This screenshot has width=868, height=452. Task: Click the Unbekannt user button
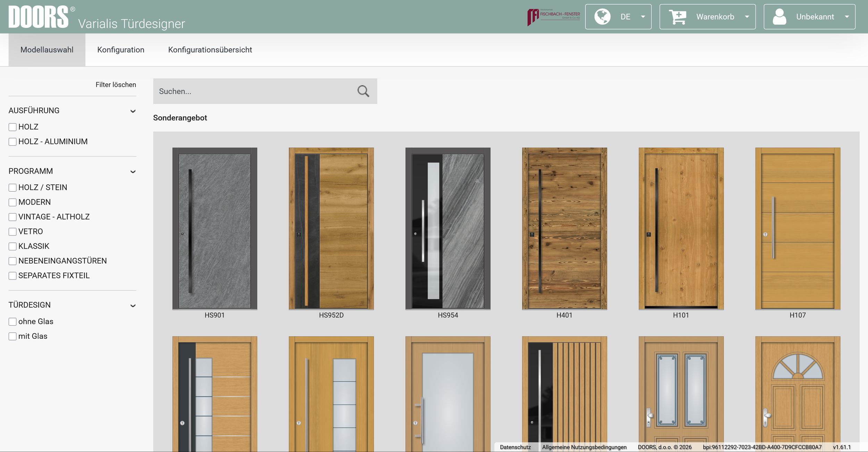coord(809,17)
